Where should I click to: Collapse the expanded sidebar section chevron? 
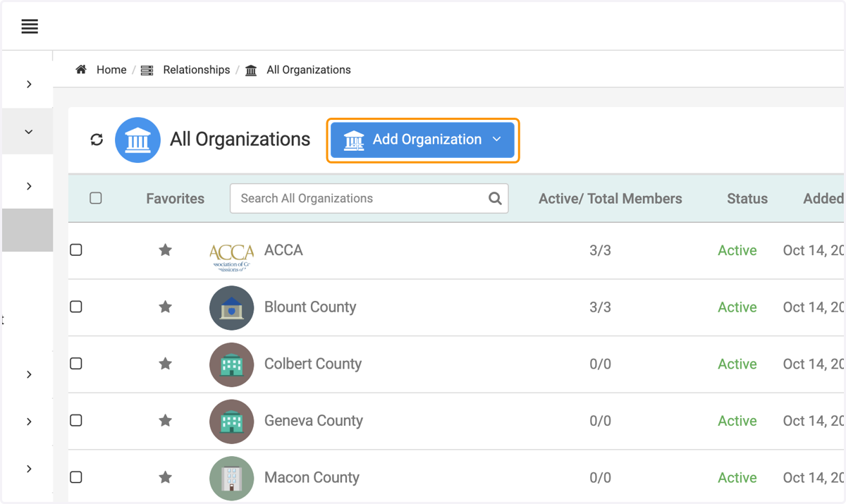coord(29,132)
